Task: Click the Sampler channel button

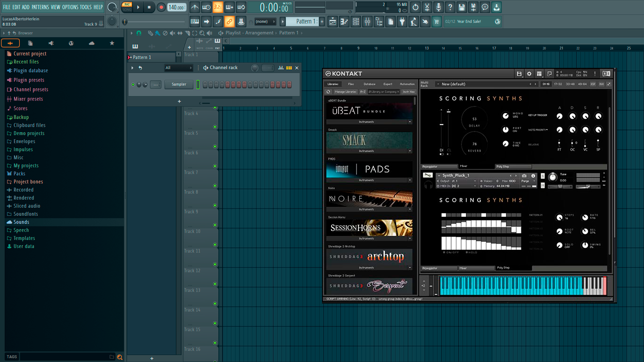Action: tap(179, 84)
